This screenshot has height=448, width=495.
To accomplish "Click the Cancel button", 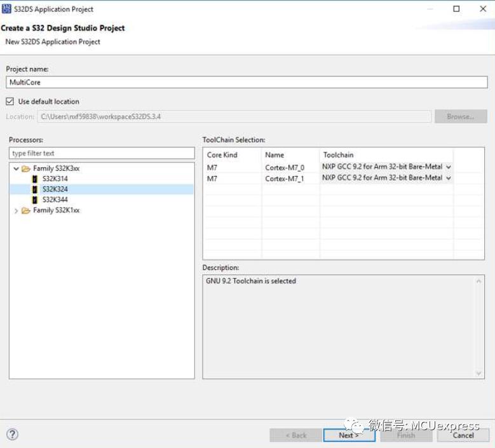I will pos(463,435).
